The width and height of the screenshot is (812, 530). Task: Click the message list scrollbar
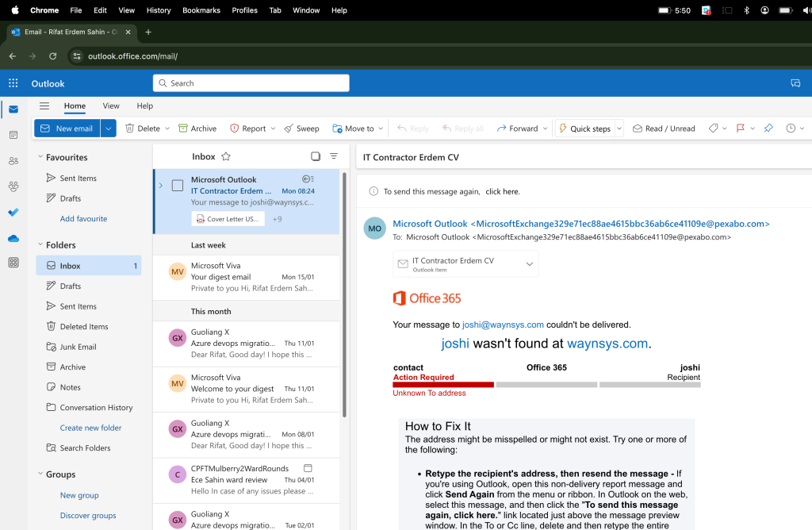344,295
